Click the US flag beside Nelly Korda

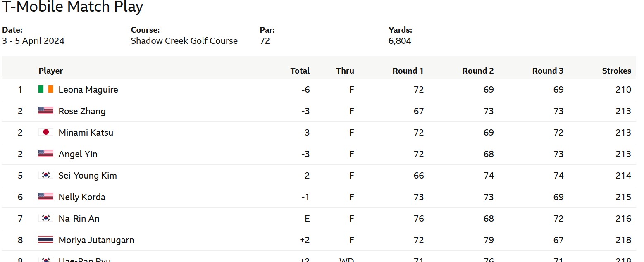46,197
